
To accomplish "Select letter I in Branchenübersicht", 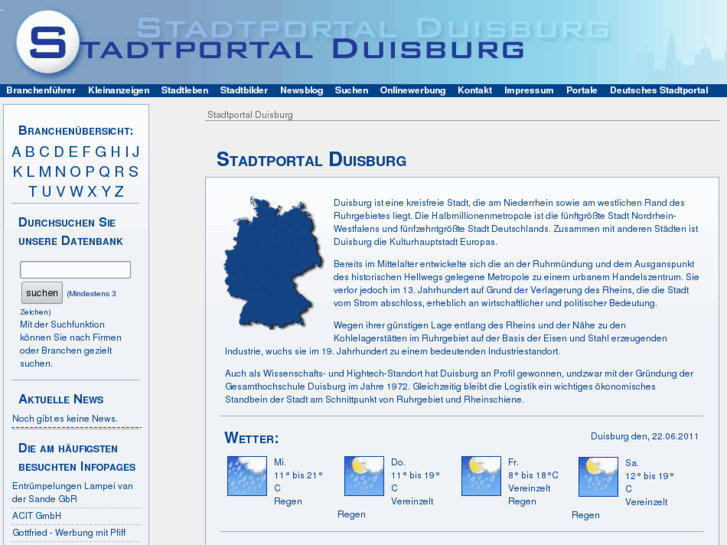I will point(127,152).
